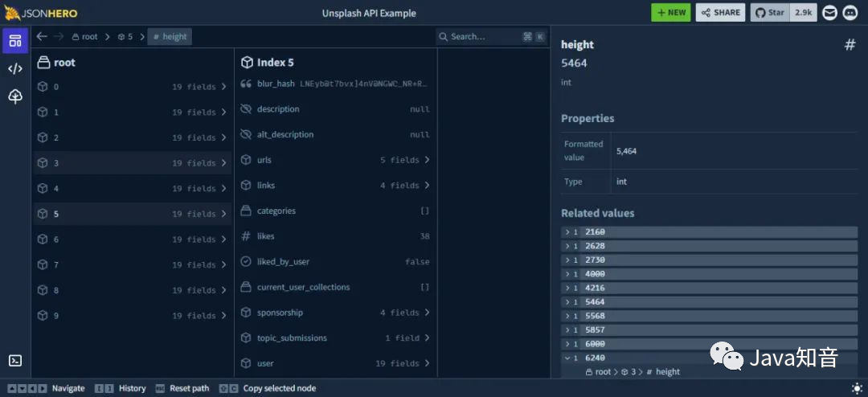Expand related value 4000

(x=709, y=273)
